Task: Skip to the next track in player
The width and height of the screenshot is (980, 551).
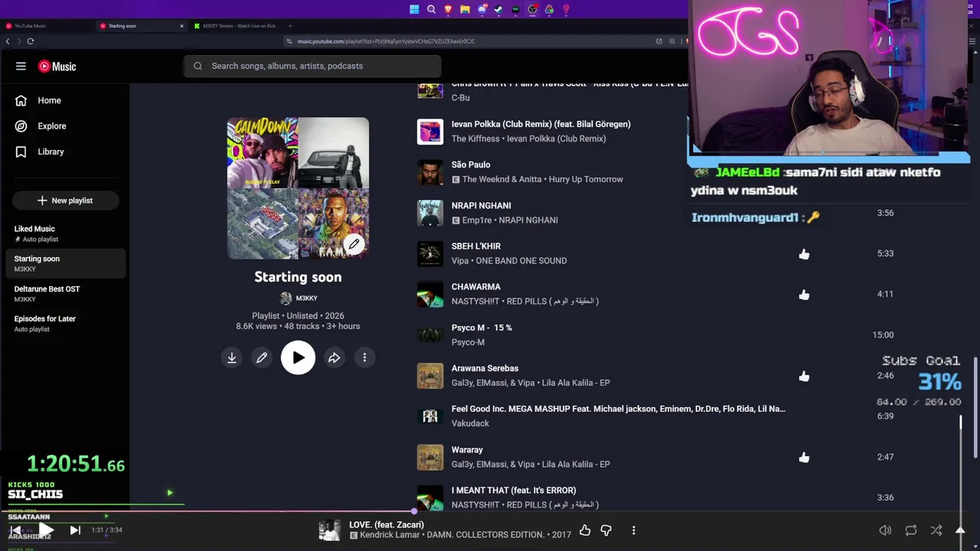Action: coord(75,530)
